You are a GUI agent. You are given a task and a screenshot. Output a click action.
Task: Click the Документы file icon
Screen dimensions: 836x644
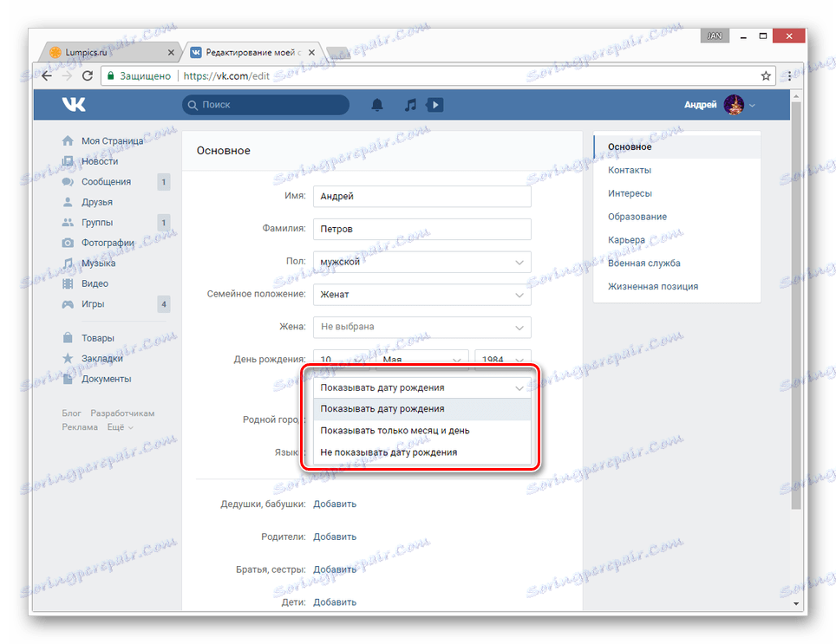[68, 379]
